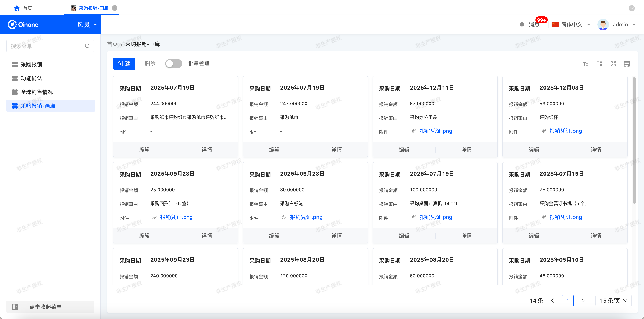Click the collapse menu sidebar icon
644x319 pixels.
pyautogui.click(x=15, y=307)
